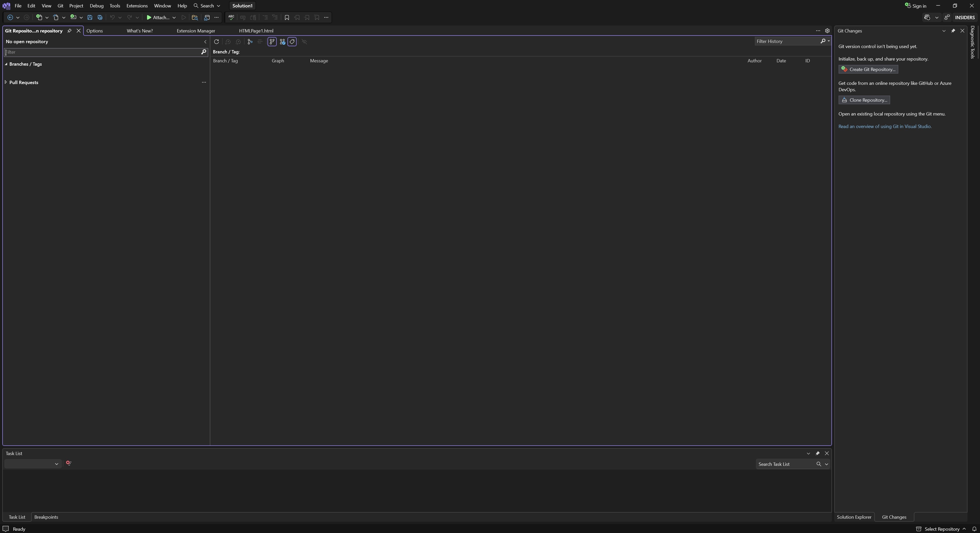Open the Attach debug target dropdown
This screenshot has height=533, width=980.
coord(174,17)
